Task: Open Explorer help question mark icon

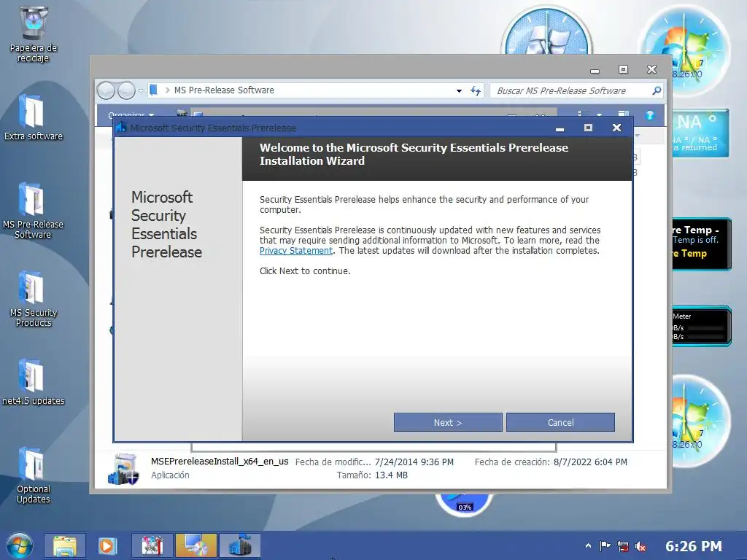Action: point(649,114)
